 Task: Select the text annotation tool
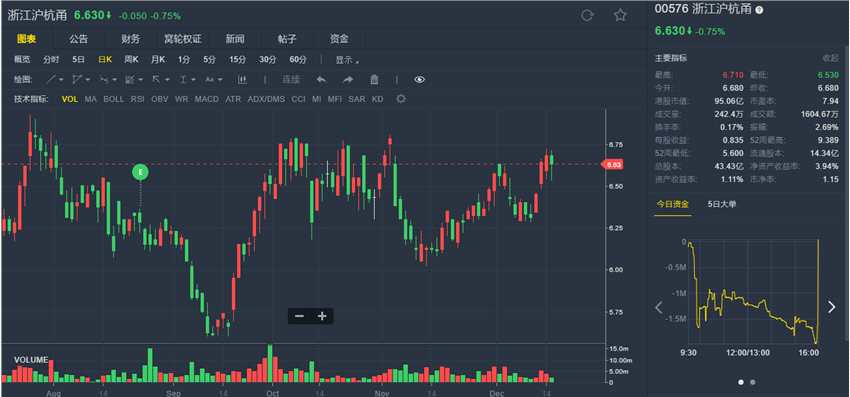tap(209, 80)
